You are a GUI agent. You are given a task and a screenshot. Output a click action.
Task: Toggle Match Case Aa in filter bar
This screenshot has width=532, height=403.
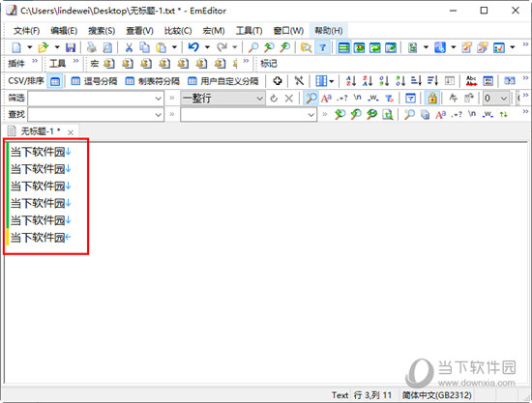click(326, 99)
